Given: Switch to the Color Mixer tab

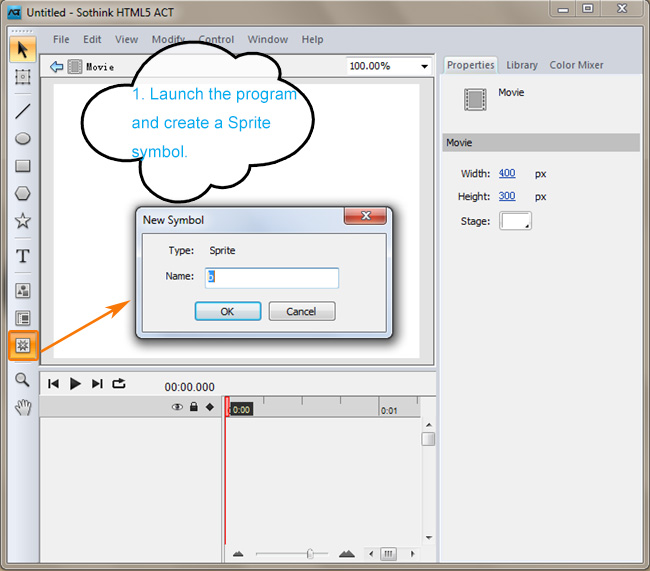Looking at the screenshot, I should click(x=576, y=65).
